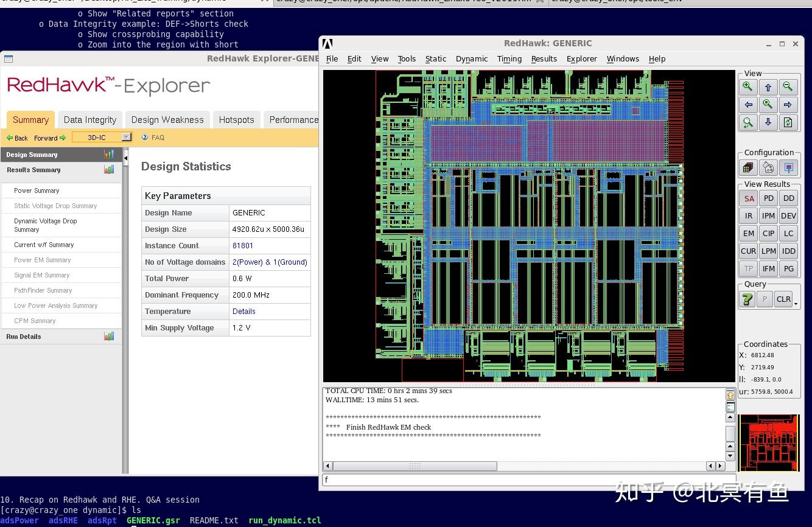Open the color palette configuration icon
The width and height of the screenshot is (812, 527).
(x=768, y=167)
